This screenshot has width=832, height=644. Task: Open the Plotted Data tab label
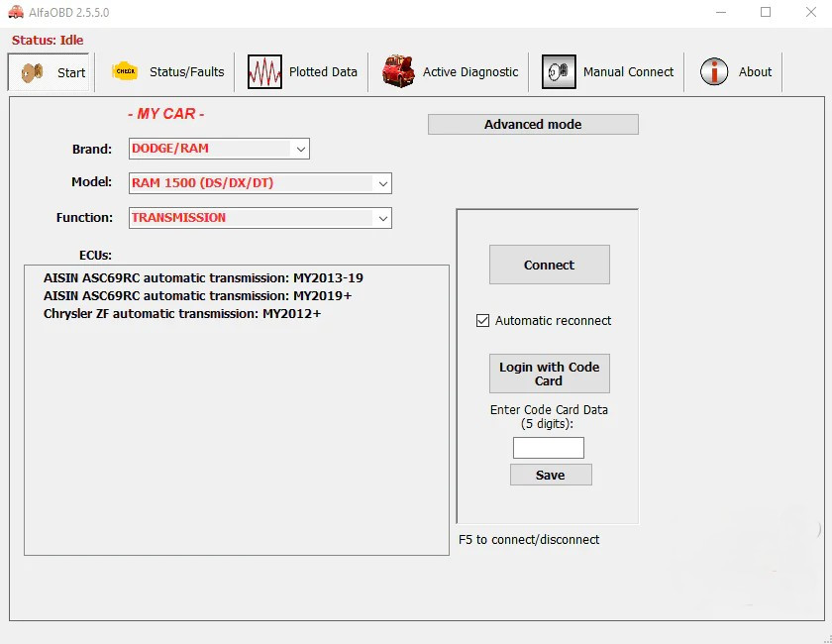[323, 72]
